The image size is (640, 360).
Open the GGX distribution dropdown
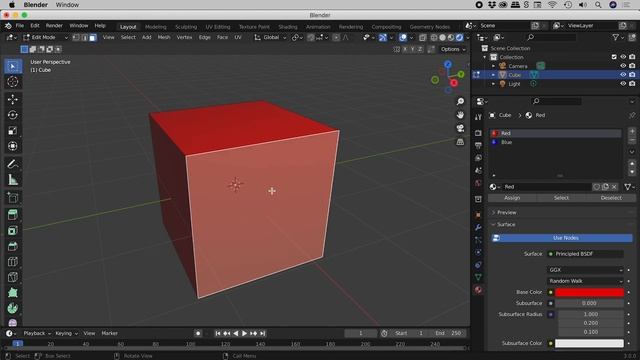585,270
